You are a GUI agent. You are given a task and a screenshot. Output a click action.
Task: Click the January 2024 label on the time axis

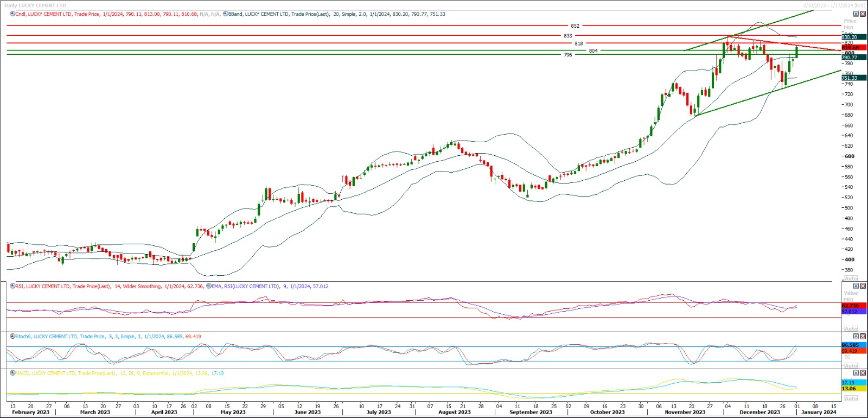pyautogui.click(x=819, y=412)
